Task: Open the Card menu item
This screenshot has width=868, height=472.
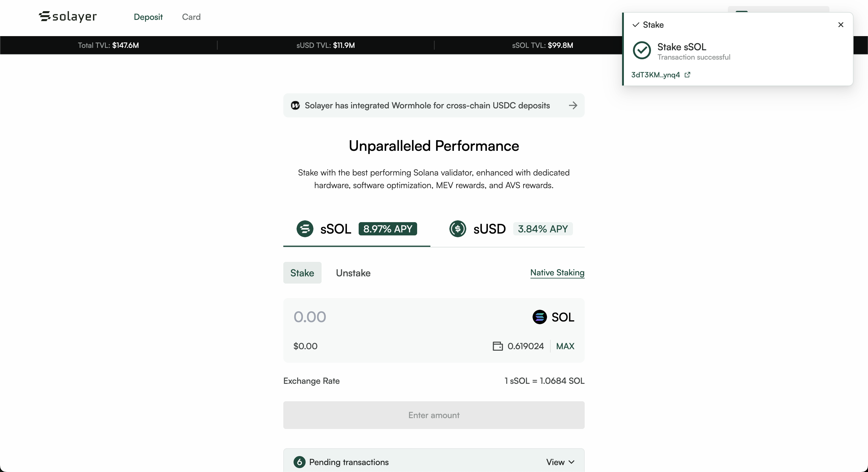Action: [191, 17]
